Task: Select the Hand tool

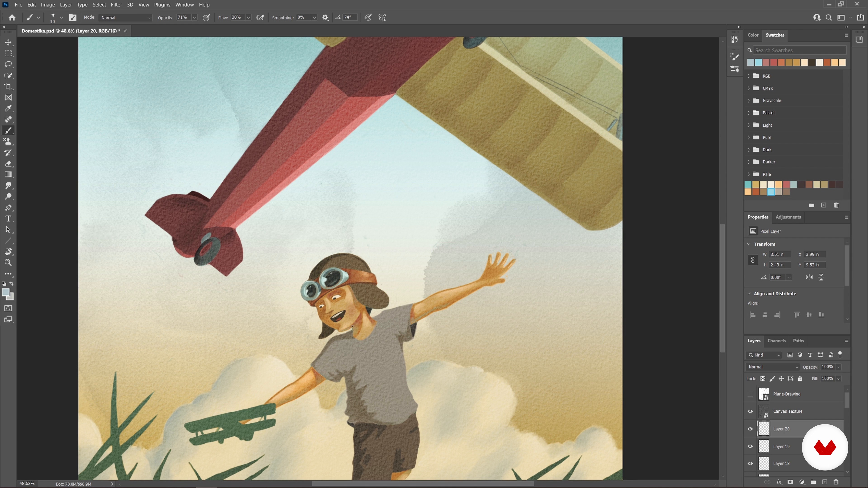Action: pyautogui.click(x=8, y=252)
